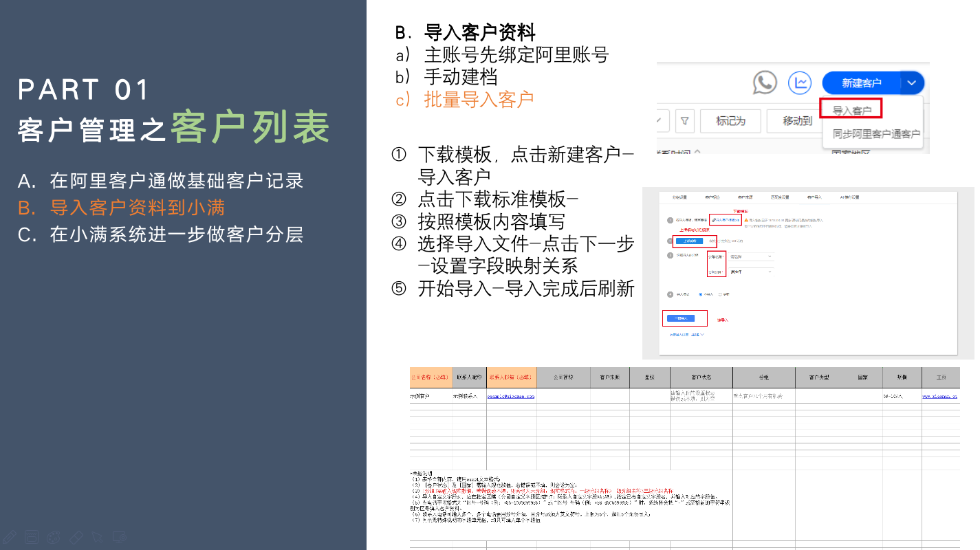Viewport: 980px width, 550px height.
Task: Click the 公司名称 header cell in spreadsheet
Action: (431, 377)
